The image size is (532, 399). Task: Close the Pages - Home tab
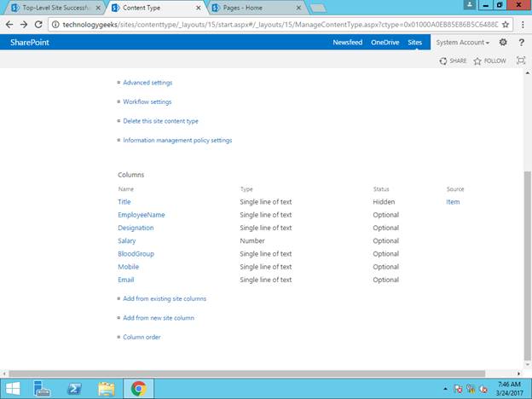pos(298,8)
